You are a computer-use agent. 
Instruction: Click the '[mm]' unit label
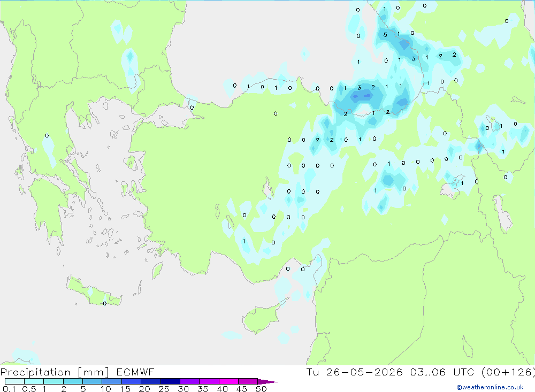[94, 372]
